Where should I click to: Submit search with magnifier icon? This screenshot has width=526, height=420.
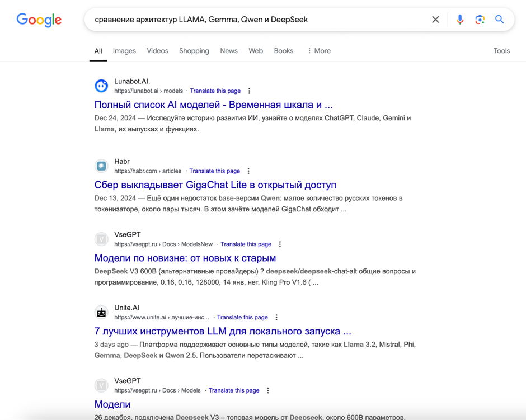click(500, 20)
